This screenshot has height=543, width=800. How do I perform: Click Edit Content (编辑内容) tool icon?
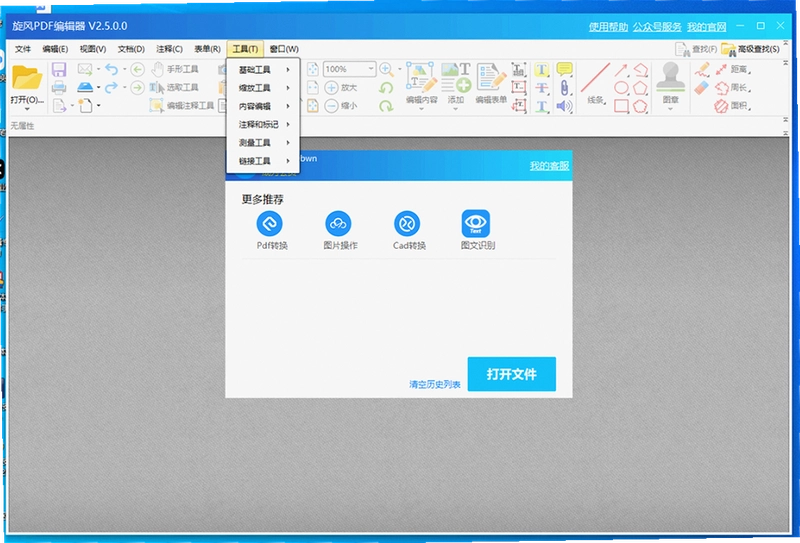[x=421, y=78]
